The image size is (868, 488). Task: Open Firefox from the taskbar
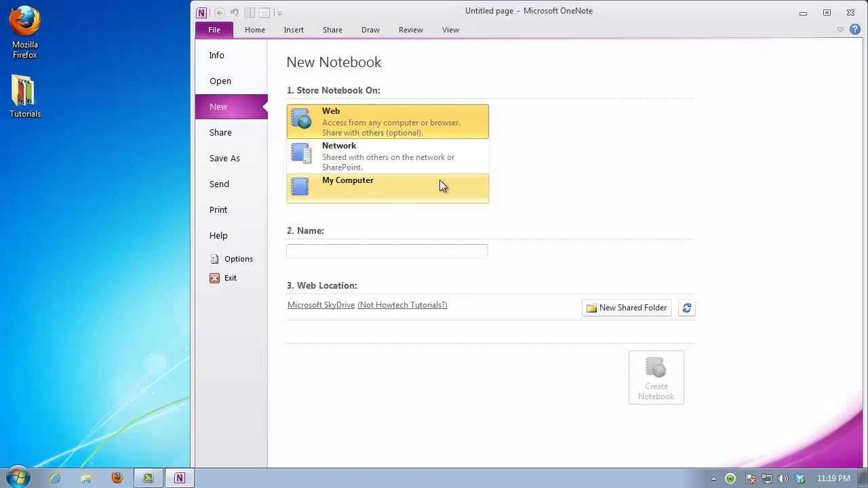pyautogui.click(x=117, y=478)
